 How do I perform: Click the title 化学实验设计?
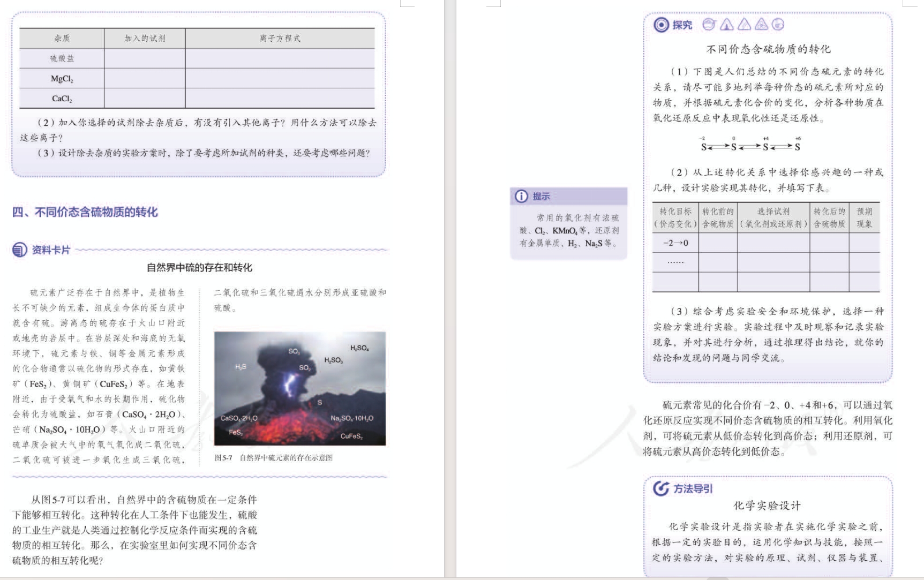pos(767,506)
